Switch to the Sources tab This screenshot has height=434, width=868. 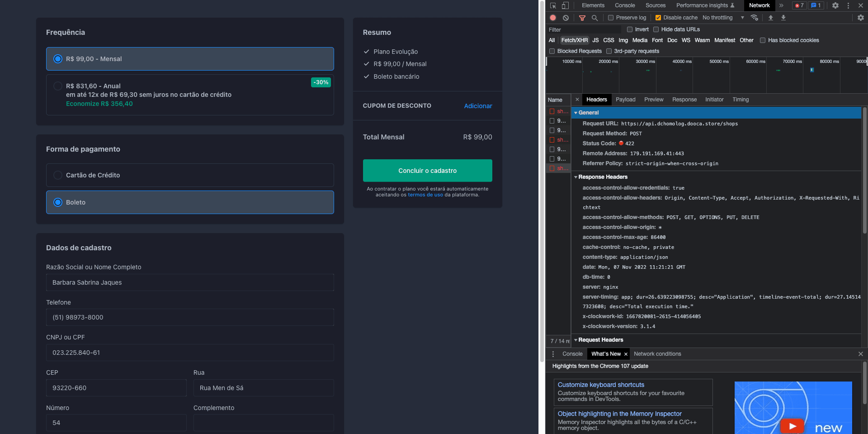pyautogui.click(x=656, y=5)
